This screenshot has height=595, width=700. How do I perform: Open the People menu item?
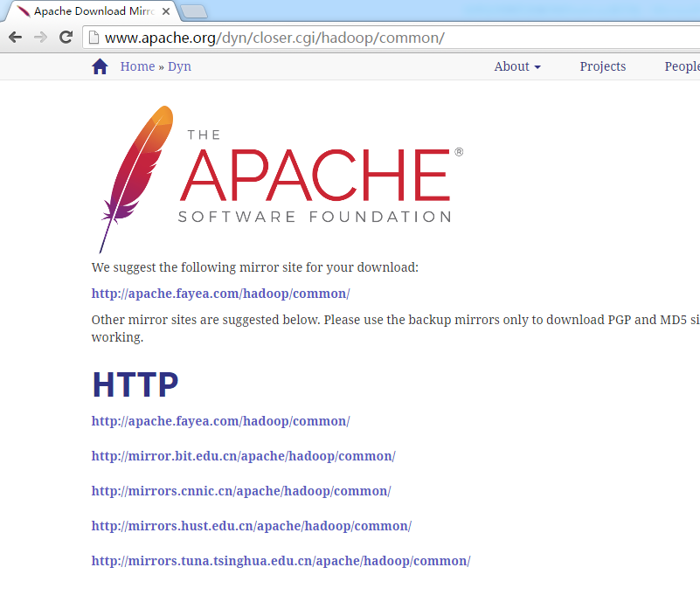(683, 66)
